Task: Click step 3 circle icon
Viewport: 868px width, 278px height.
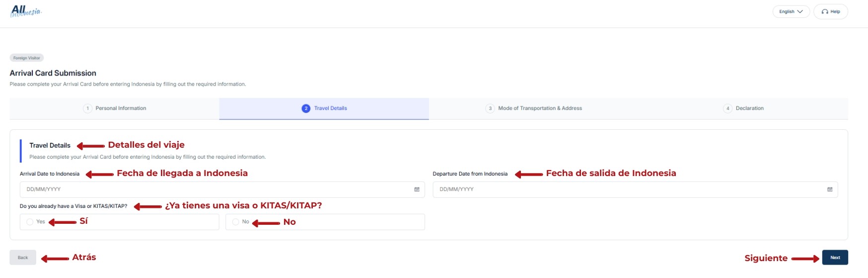Action: (490, 108)
